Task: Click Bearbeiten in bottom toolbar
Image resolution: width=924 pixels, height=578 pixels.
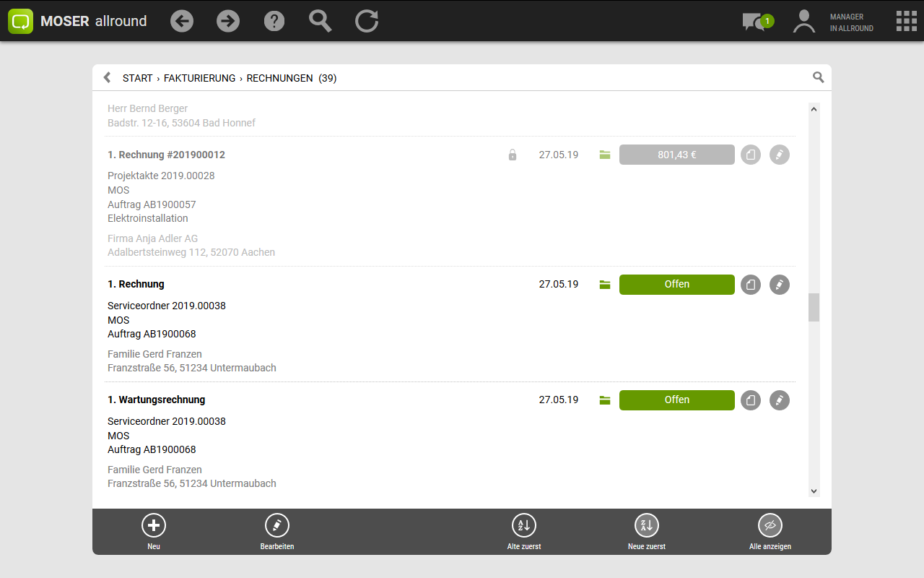Action: coord(277,532)
